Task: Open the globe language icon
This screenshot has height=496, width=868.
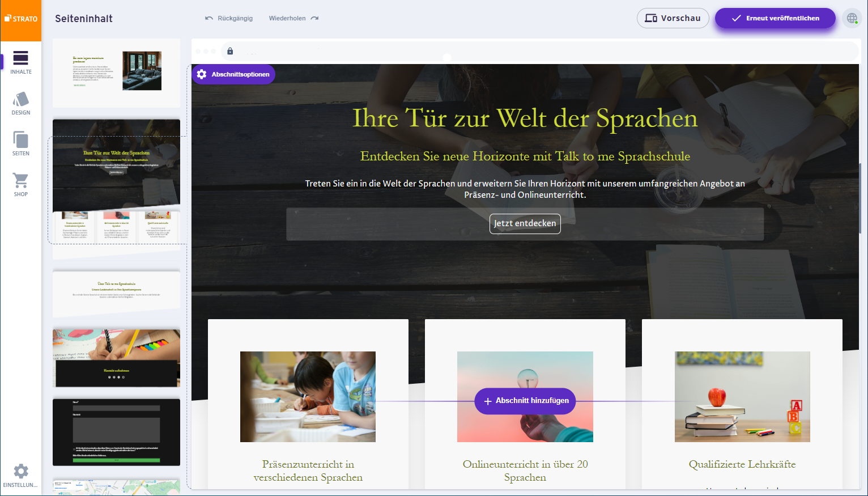Action: (852, 18)
